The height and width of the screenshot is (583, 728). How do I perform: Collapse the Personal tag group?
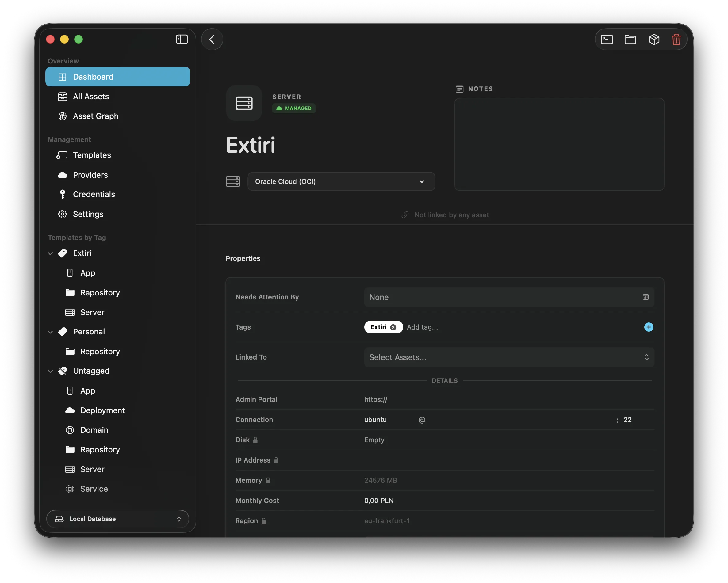[50, 332]
